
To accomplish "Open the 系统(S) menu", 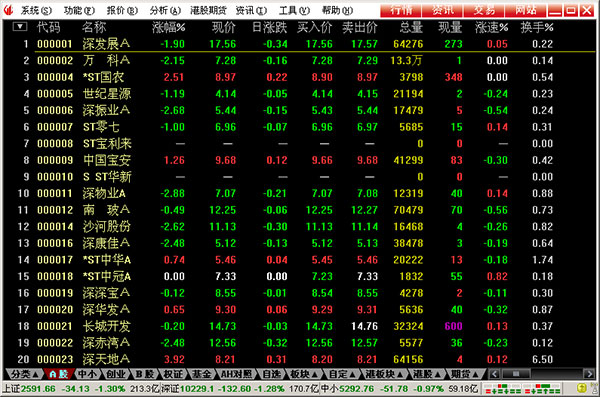I will pos(36,10).
